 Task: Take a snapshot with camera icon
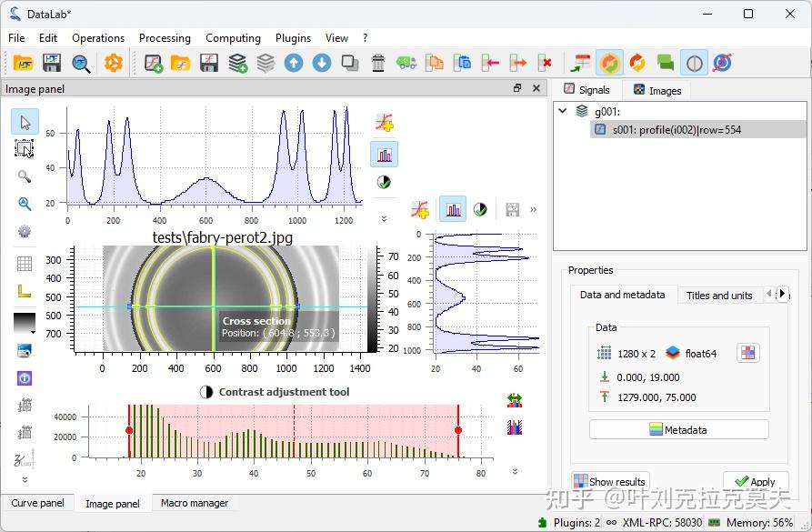coord(25,351)
